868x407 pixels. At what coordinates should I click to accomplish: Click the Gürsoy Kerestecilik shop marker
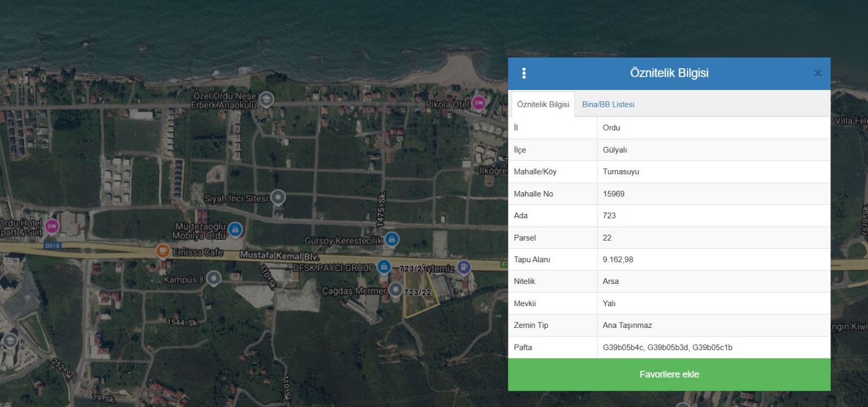(x=392, y=239)
